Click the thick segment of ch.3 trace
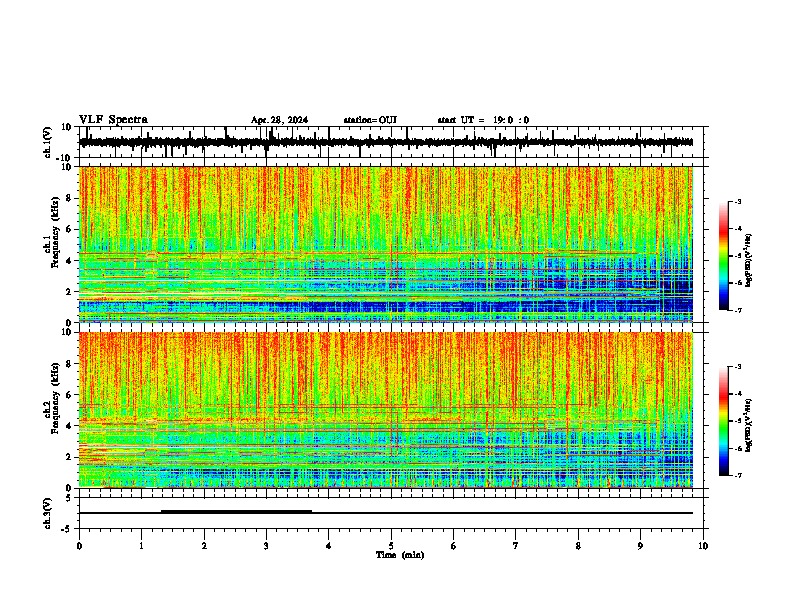This screenshot has height=612, width=792. pyautogui.click(x=236, y=512)
